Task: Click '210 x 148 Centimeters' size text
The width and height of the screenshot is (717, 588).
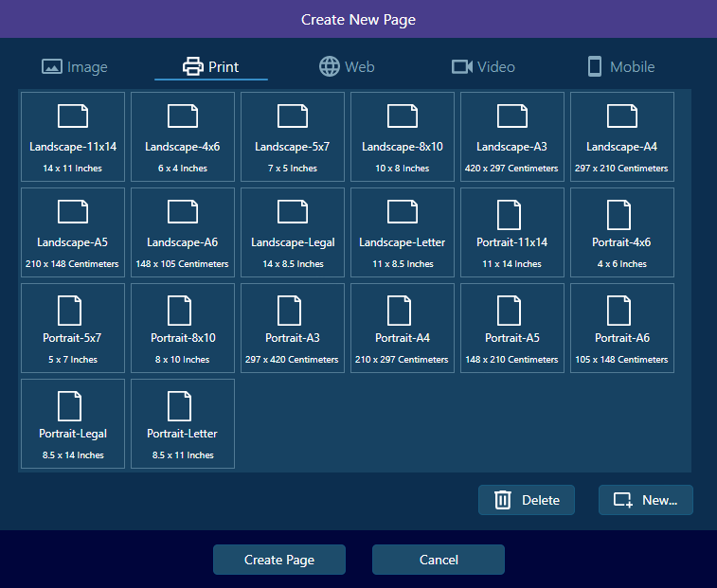Action: pyautogui.click(x=72, y=264)
